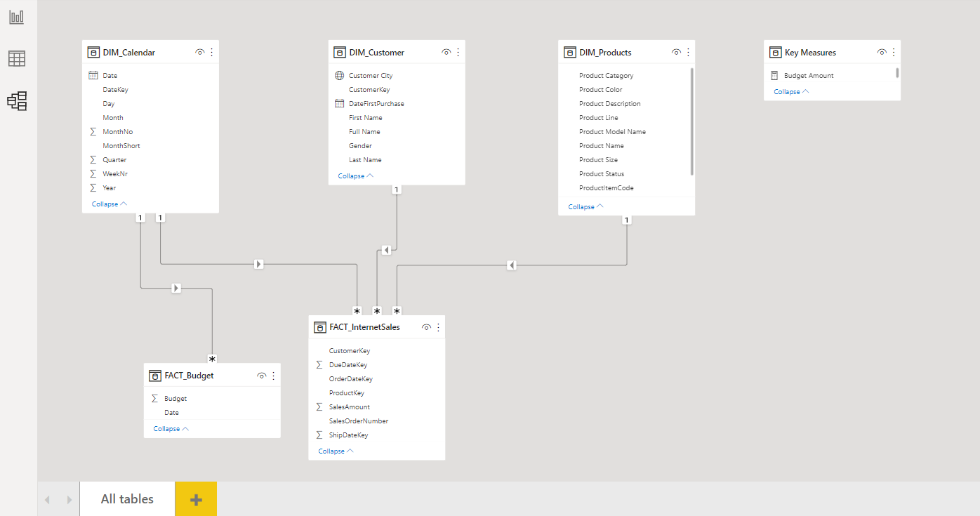The width and height of the screenshot is (980, 516).
Task: Open more options for DIM_Customer table
Action: pyautogui.click(x=458, y=52)
